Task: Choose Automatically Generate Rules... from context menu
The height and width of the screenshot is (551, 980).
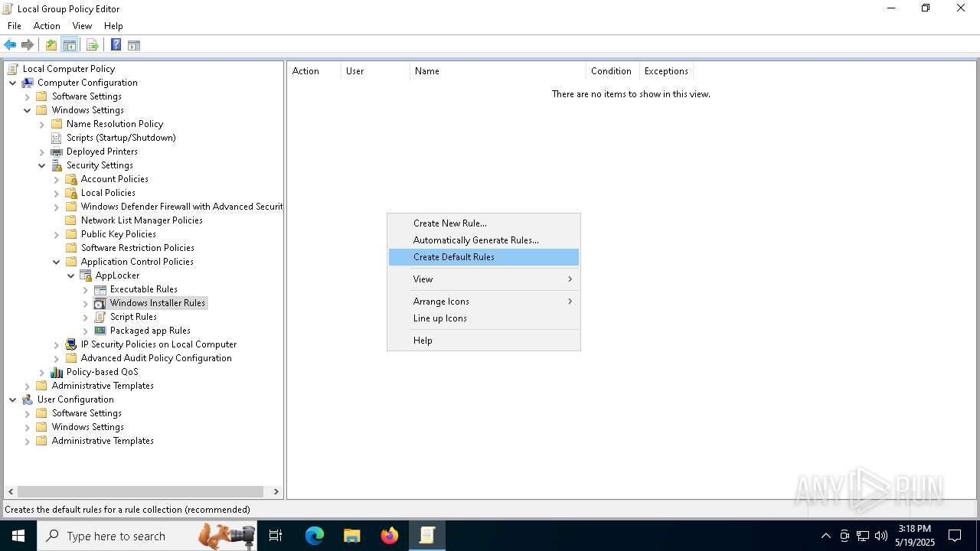Action: 484,240
